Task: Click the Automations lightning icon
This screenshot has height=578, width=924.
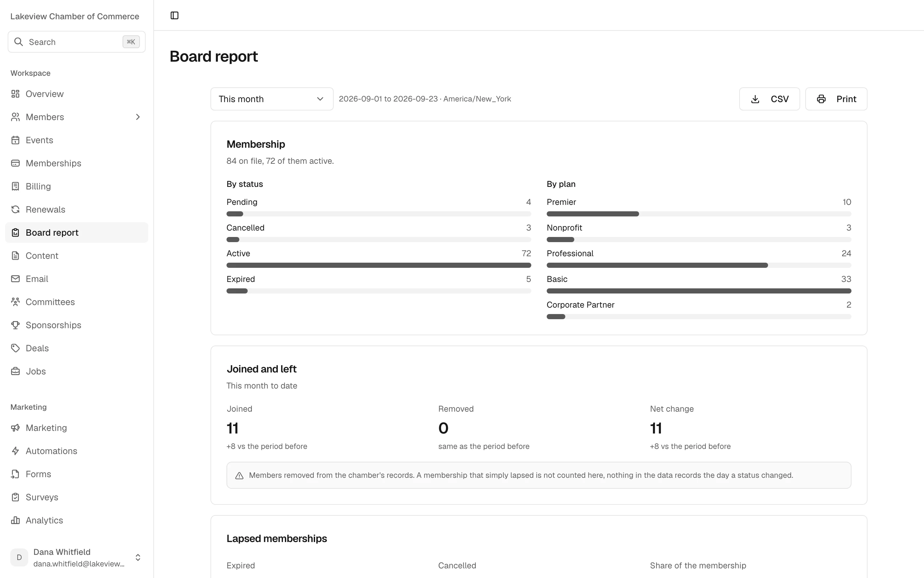Action: coord(15,451)
